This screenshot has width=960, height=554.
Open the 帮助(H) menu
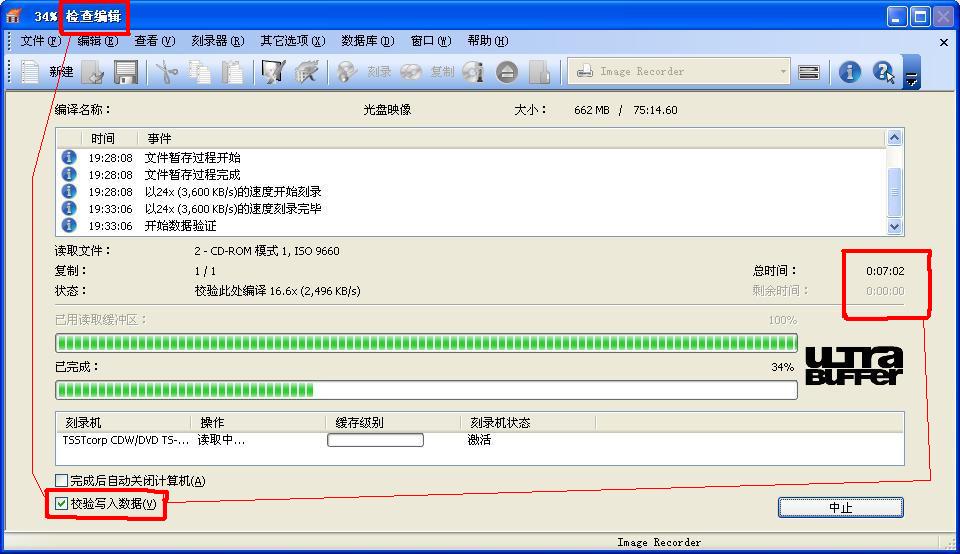[x=487, y=41]
